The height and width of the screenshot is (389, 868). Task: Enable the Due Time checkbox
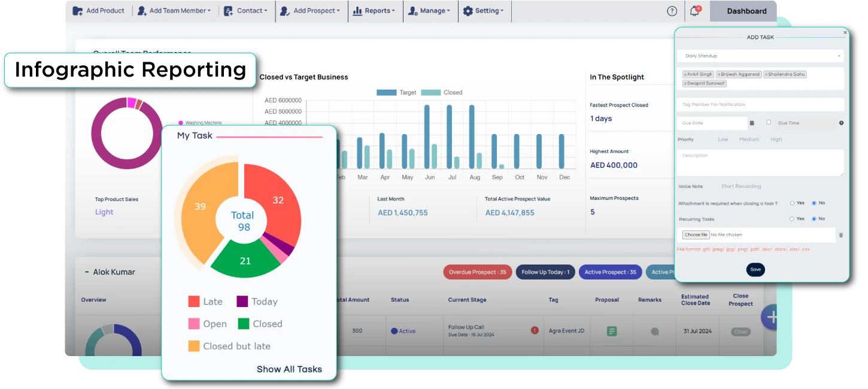tap(769, 122)
